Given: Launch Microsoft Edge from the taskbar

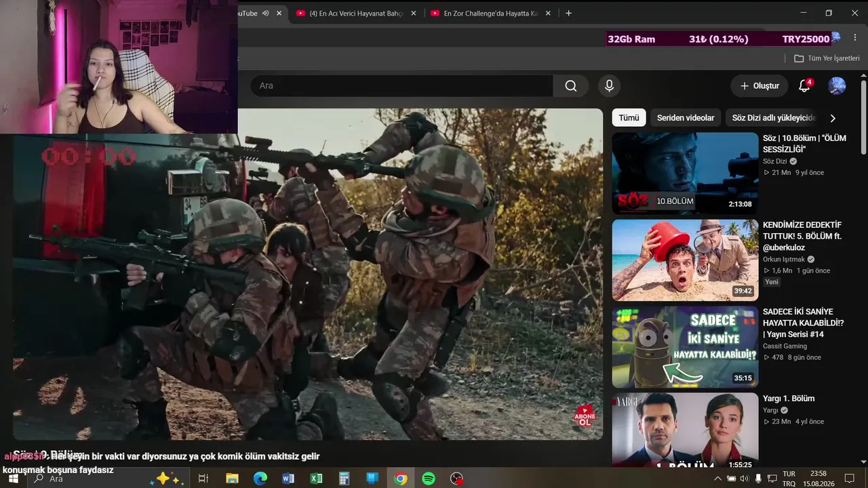Looking at the screenshot, I should tap(260, 479).
